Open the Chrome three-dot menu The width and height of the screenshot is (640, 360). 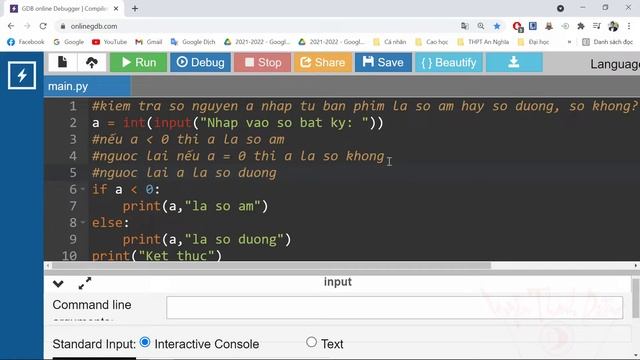pyautogui.click(x=629, y=26)
